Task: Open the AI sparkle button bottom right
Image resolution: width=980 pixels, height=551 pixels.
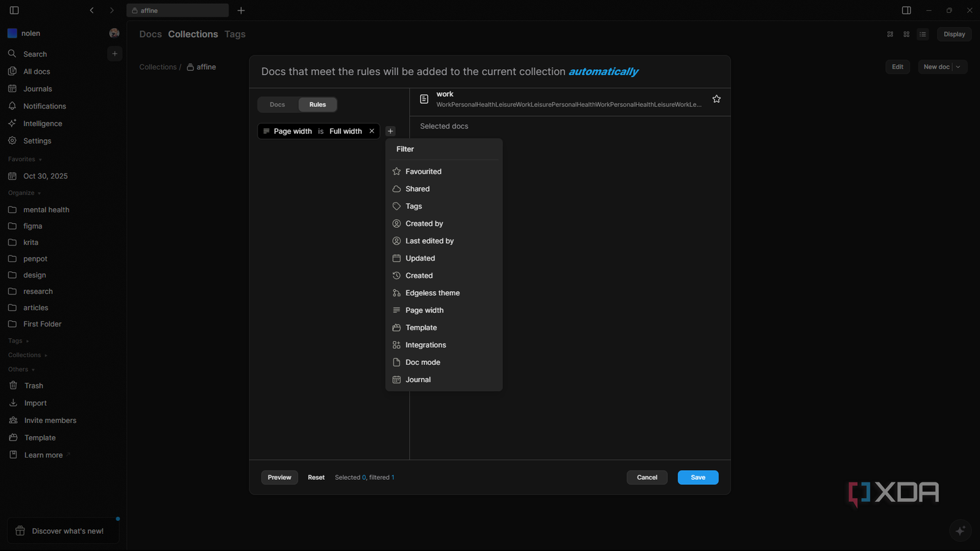Action: click(960, 531)
